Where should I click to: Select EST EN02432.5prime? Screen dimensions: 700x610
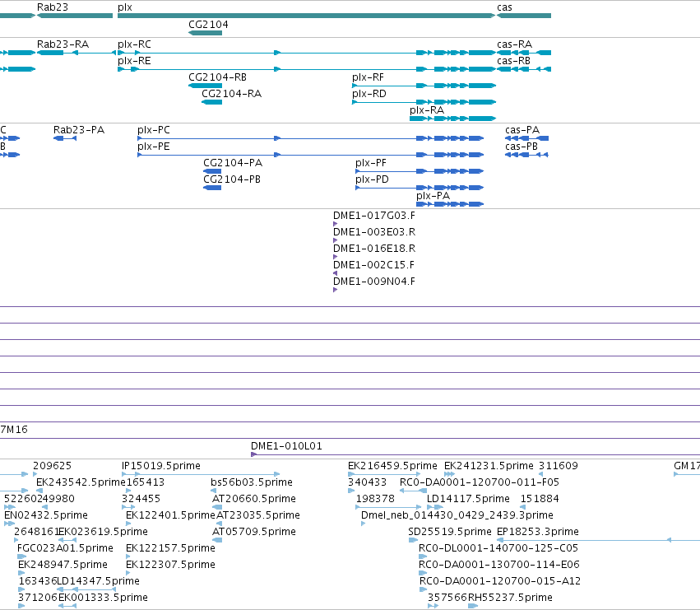pyautogui.click(x=9, y=524)
